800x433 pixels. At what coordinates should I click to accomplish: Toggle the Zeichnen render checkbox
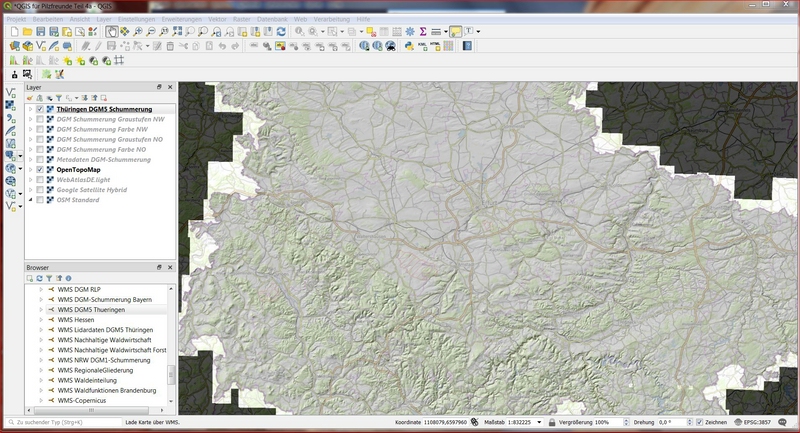pos(700,423)
